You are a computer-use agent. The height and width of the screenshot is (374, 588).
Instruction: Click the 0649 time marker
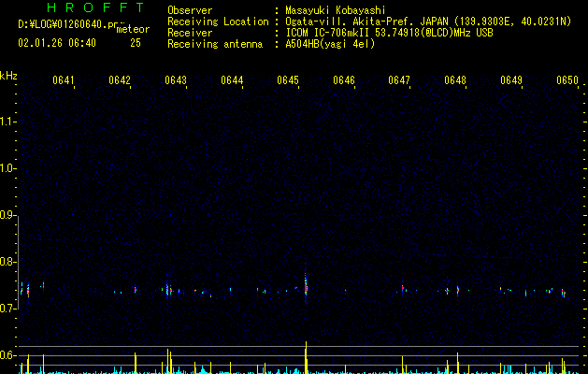511,80
